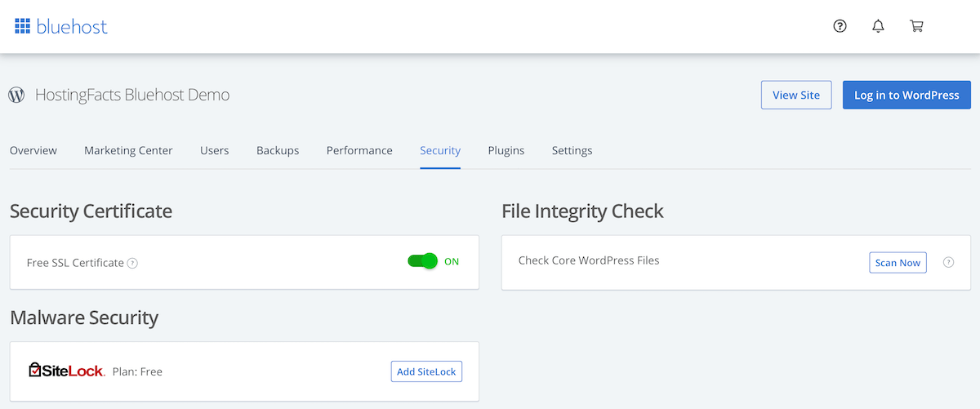The height and width of the screenshot is (409, 980).
Task: Select the Backups tab
Action: [x=278, y=150]
